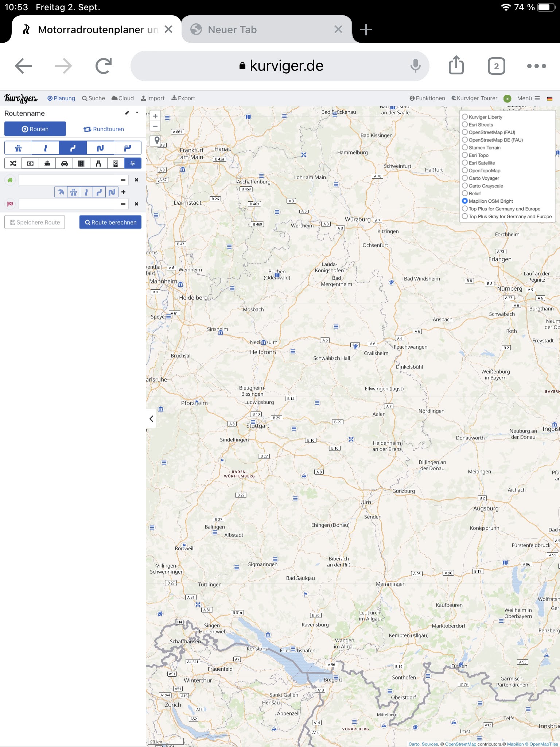Choose Carto Grayscale map style

pyautogui.click(x=465, y=186)
